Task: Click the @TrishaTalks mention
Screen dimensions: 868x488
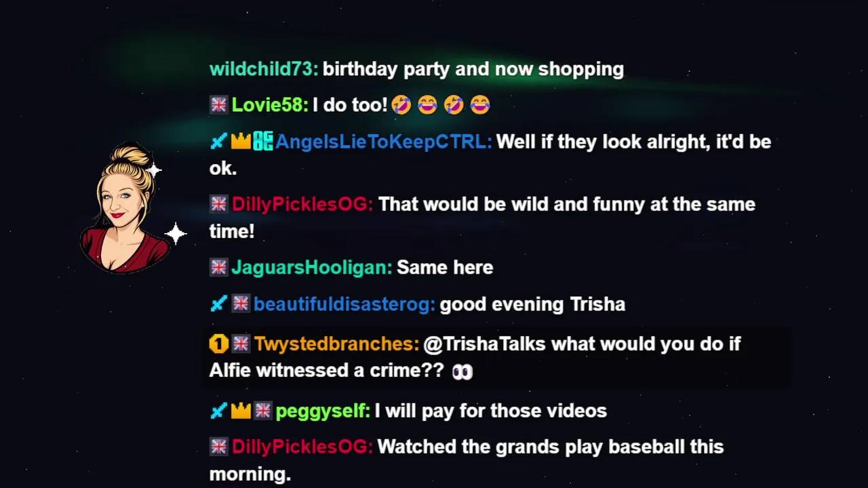Action: pos(484,344)
